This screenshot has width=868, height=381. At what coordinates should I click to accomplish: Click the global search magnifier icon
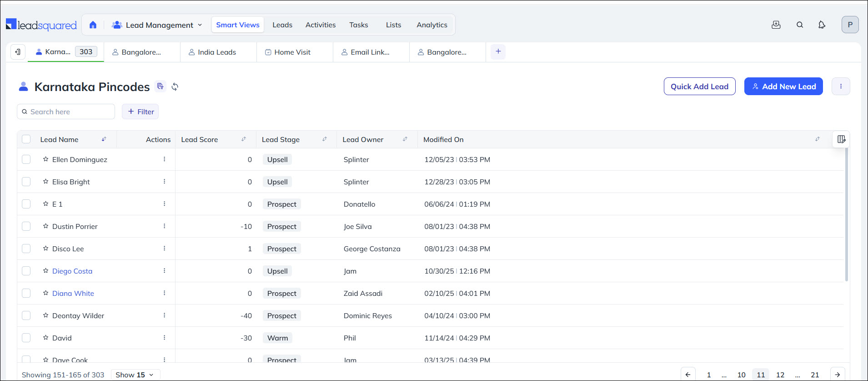[x=800, y=25]
